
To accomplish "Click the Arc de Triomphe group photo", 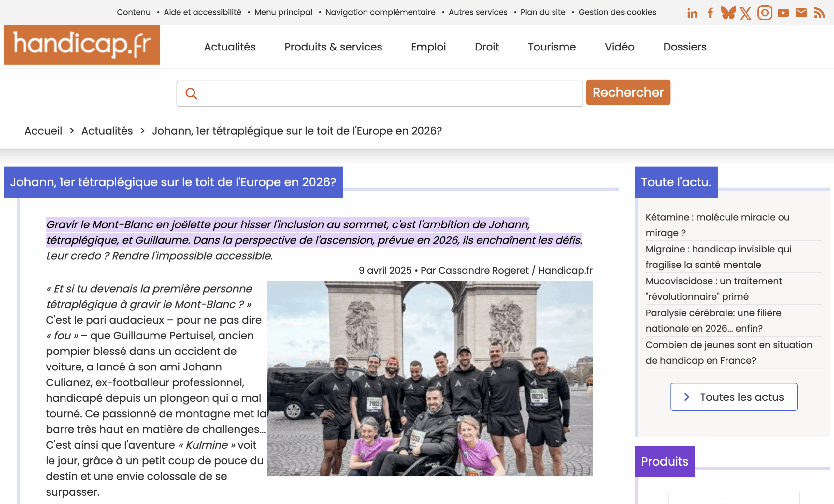I will (429, 379).
